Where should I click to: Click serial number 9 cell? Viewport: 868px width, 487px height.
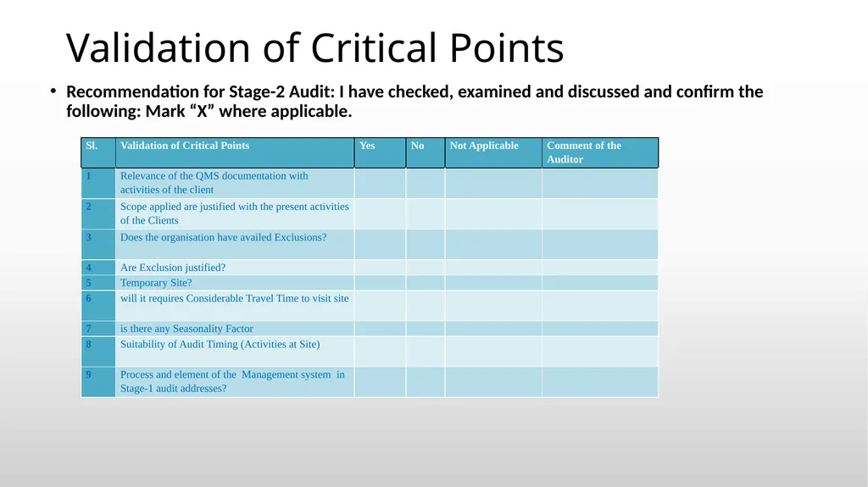point(98,382)
